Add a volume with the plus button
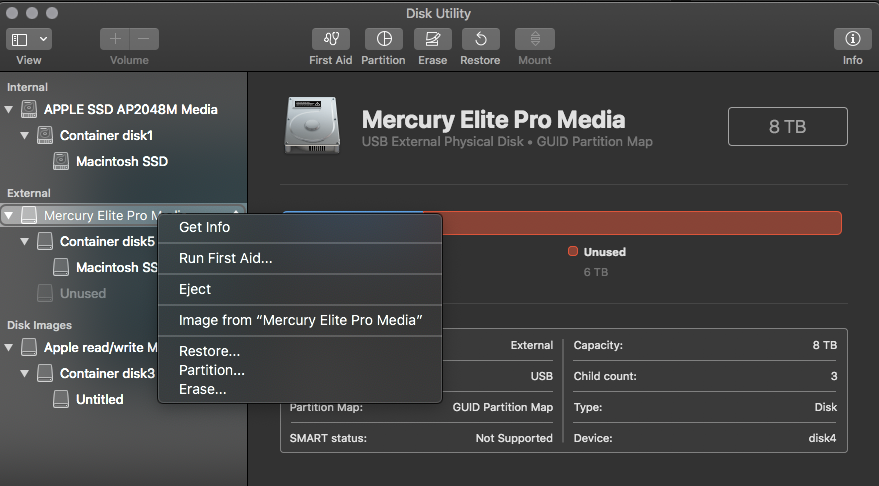 (115, 39)
